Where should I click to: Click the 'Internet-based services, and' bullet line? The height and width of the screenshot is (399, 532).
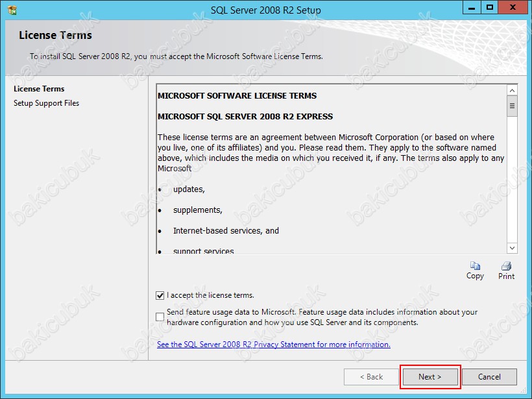(226, 231)
